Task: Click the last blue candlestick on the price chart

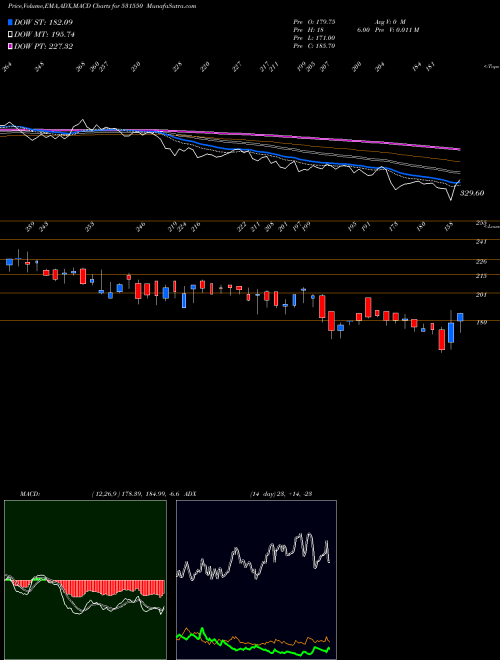Action: point(460,317)
